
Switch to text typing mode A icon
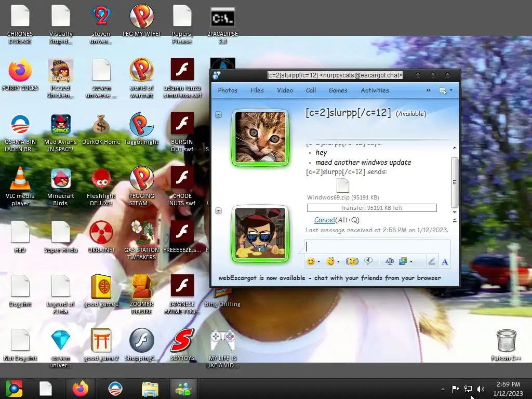point(445,262)
